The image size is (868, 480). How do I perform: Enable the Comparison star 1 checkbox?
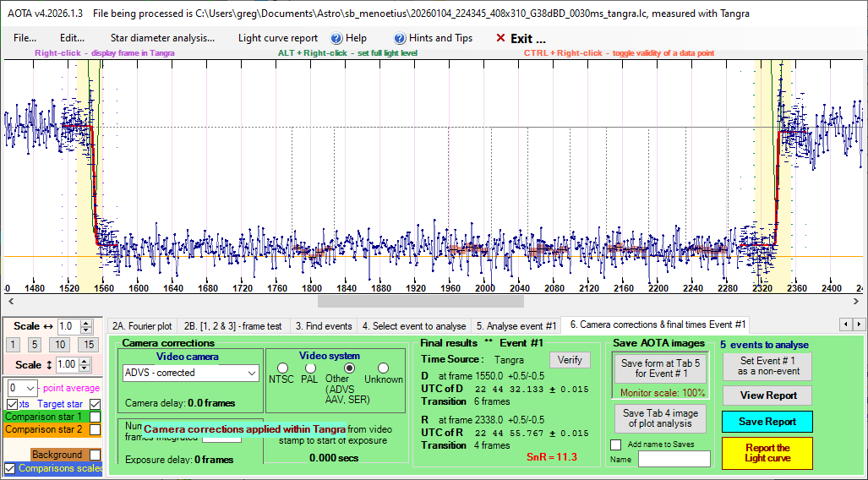96,417
